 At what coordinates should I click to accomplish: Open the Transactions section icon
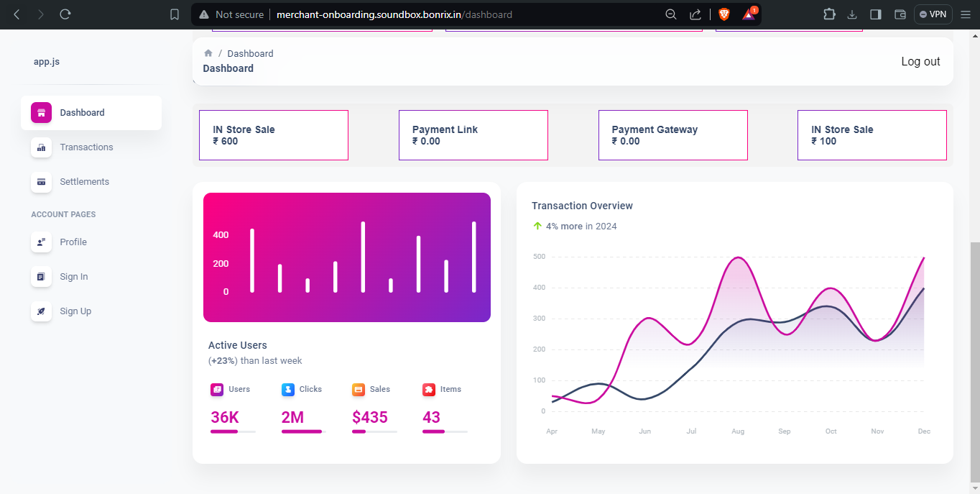(x=41, y=147)
